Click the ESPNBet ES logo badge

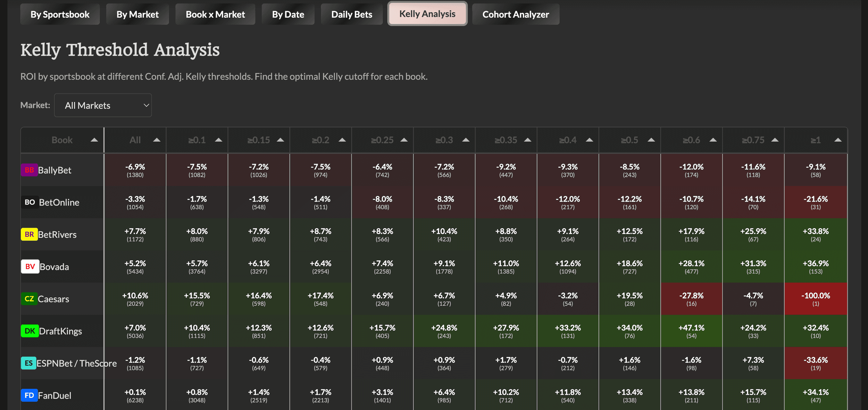(28, 363)
